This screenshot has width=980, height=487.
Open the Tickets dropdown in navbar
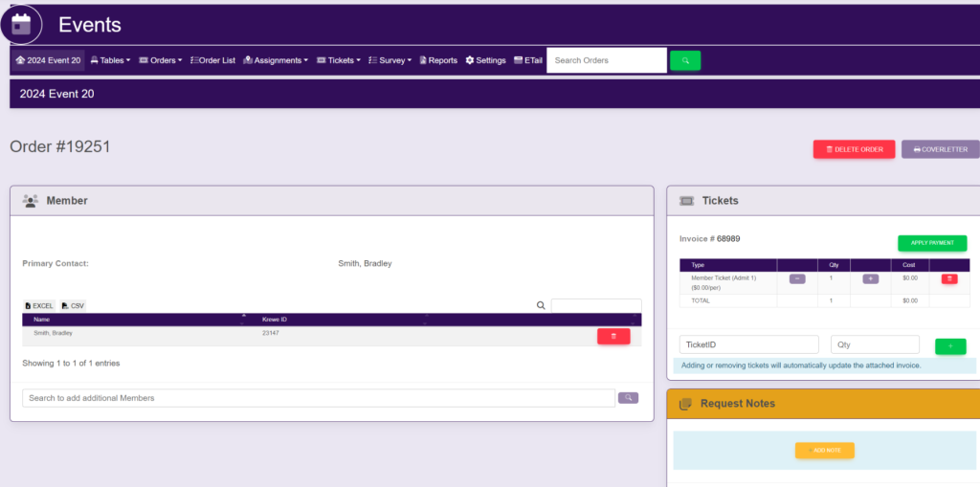pos(338,60)
